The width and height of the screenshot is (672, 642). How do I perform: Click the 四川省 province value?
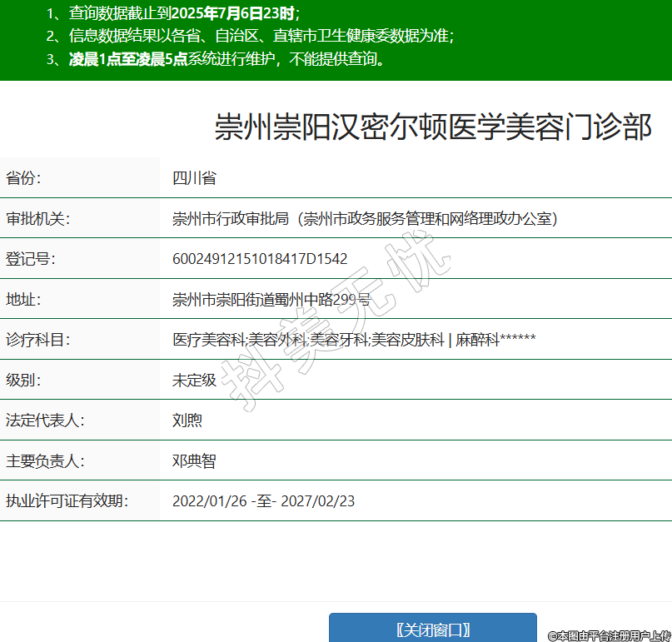194,178
